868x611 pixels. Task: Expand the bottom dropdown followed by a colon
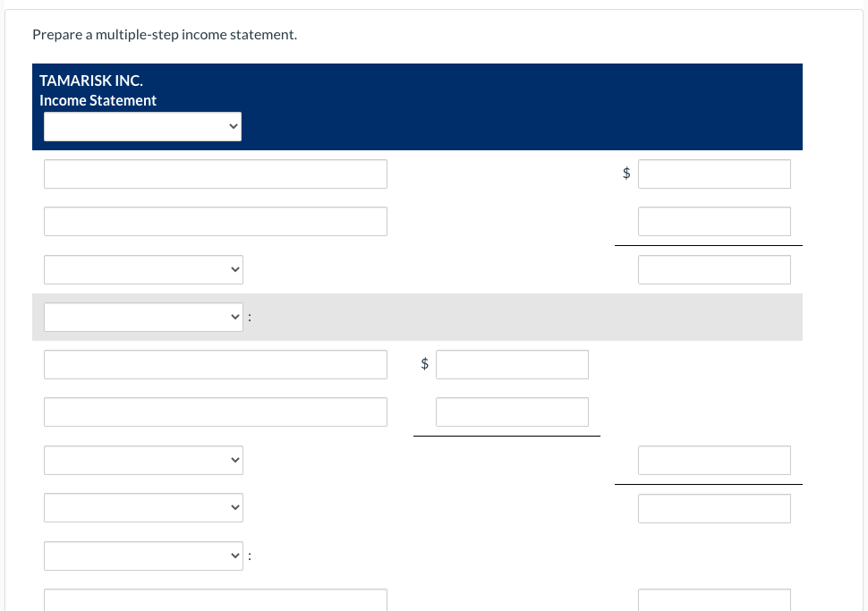143,556
